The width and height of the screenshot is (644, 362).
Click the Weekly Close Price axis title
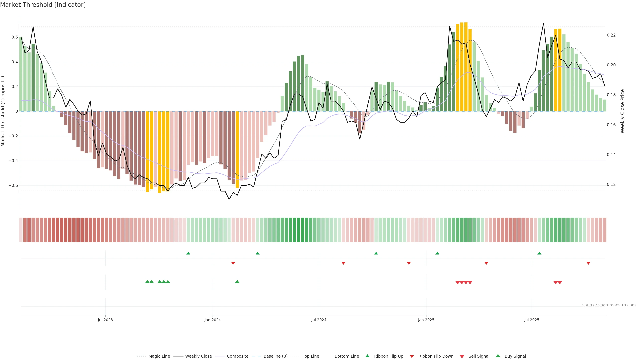[x=623, y=111]
